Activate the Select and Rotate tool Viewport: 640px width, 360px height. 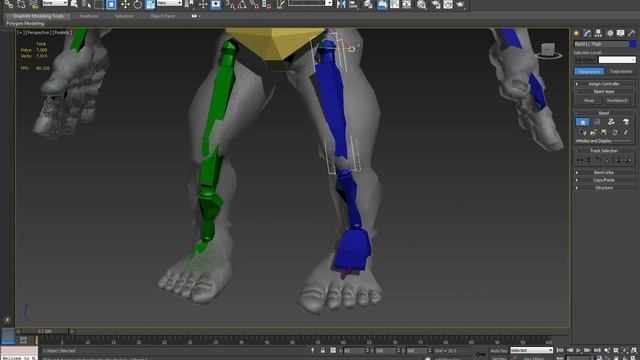tap(138, 4)
